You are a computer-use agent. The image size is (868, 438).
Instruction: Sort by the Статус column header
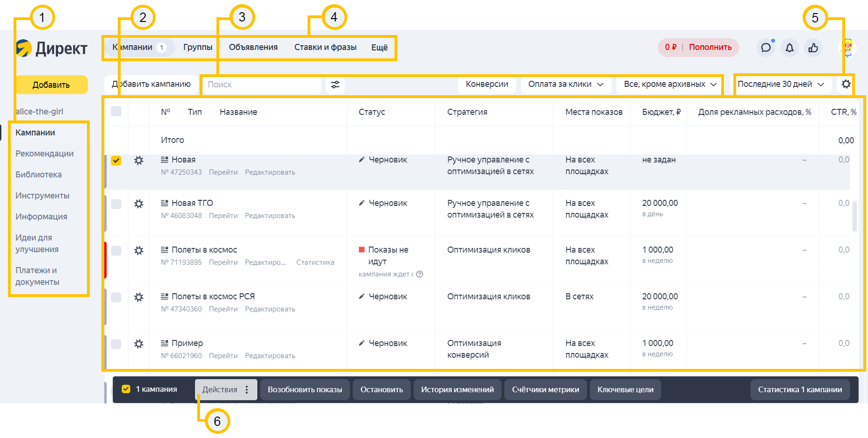[372, 112]
